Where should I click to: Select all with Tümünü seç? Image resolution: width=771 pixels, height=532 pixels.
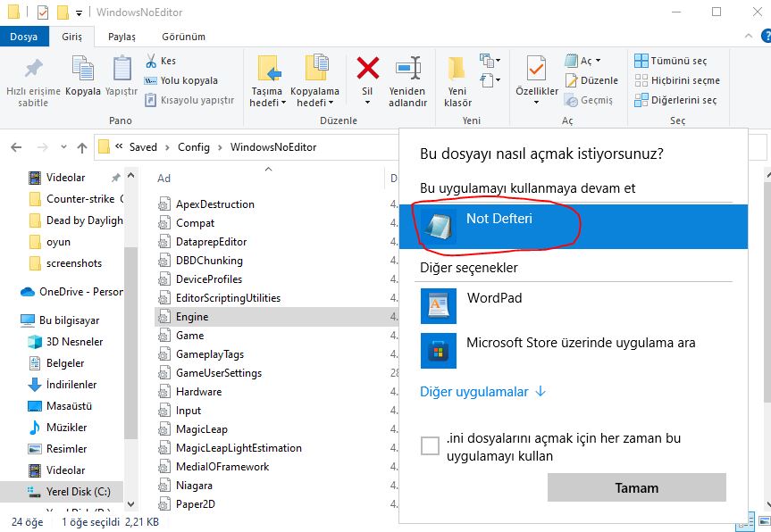coord(671,61)
